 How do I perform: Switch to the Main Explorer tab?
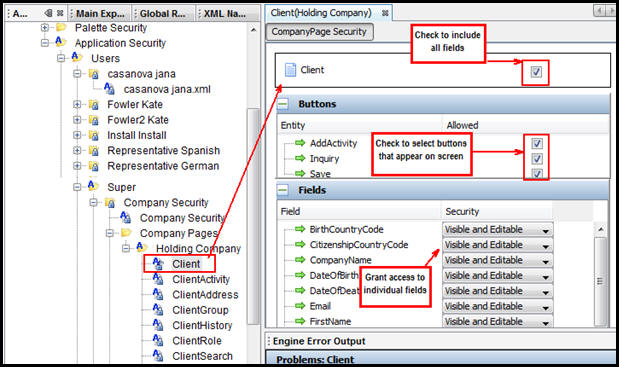click(99, 13)
